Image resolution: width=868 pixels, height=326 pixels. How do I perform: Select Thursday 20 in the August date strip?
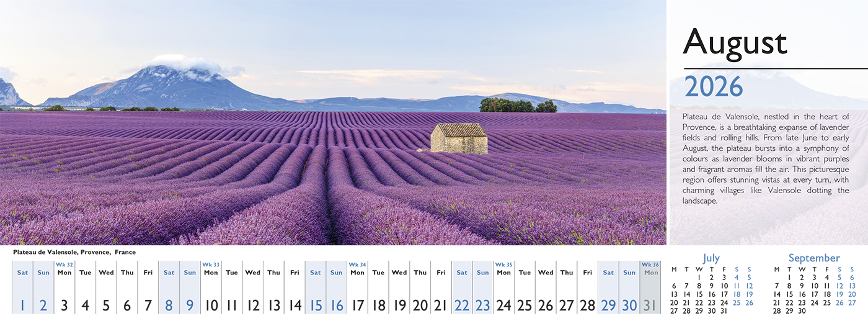pos(420,287)
